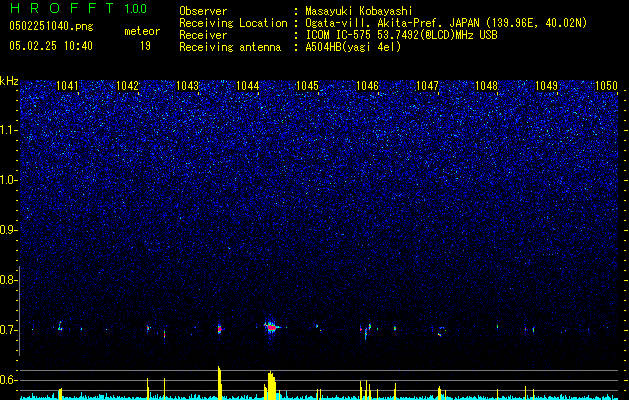
Task: Click the "Receiving antenna" label
Action: [230, 47]
